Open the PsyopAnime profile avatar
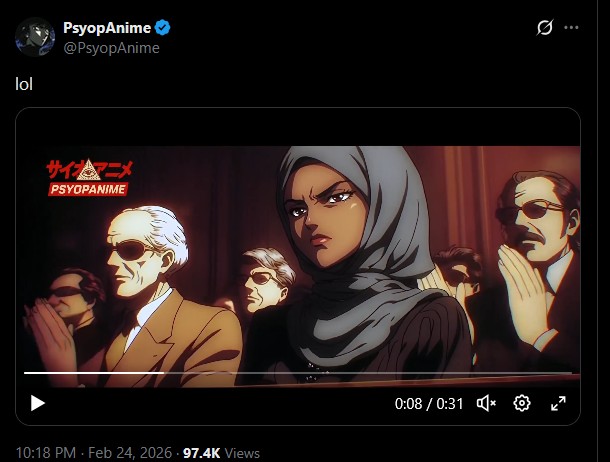610x462 pixels. coord(35,37)
